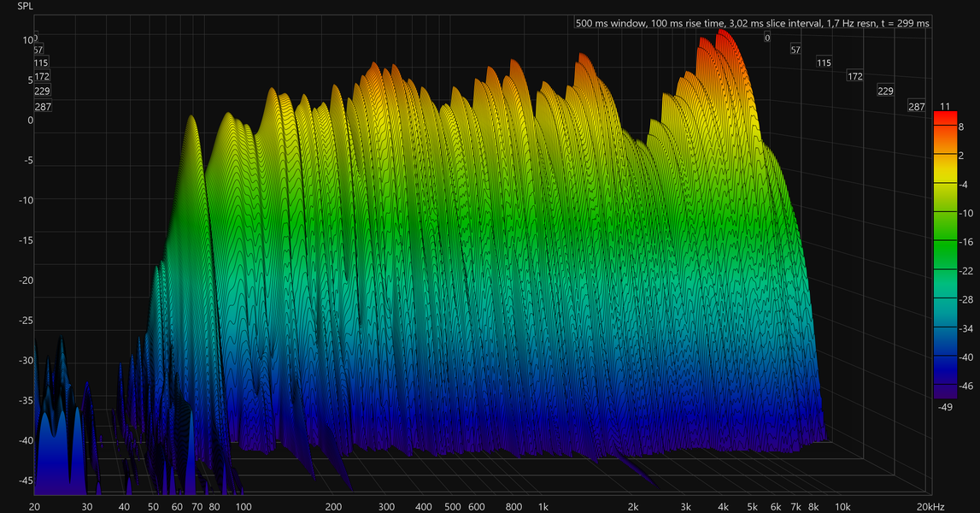Click the SPL axis title label
The height and width of the screenshot is (513, 980).
[x=25, y=6]
